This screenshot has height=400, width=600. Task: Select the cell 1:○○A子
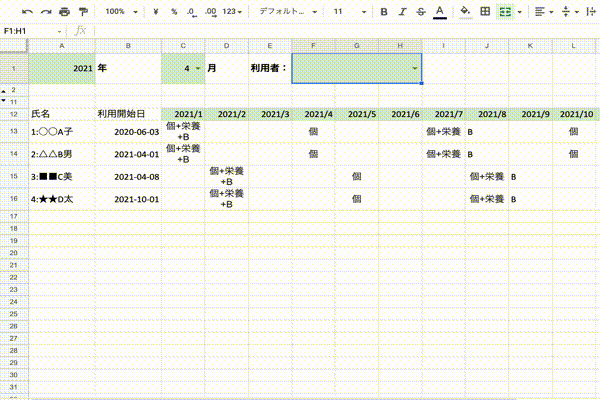60,131
